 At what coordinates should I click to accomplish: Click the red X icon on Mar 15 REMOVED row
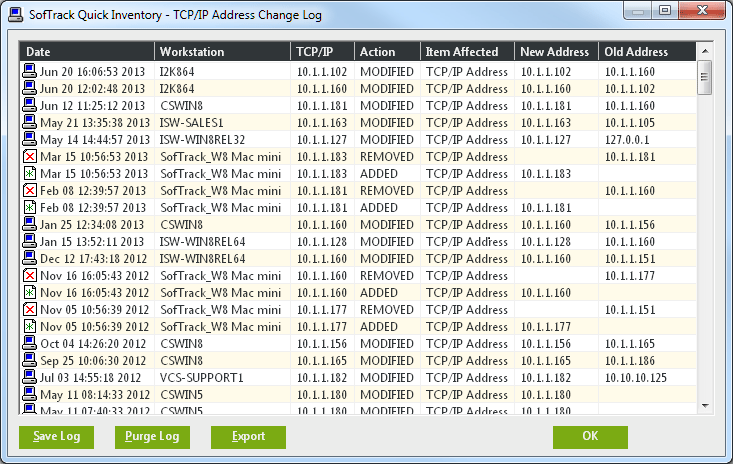click(x=30, y=156)
